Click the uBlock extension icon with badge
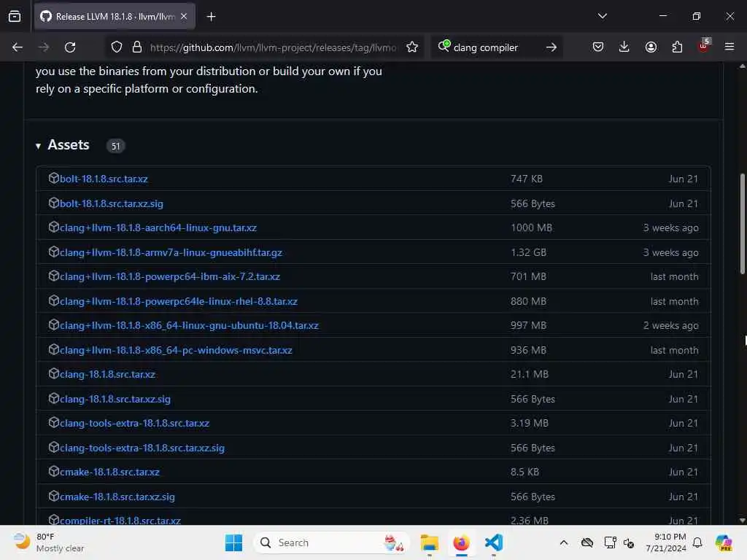Screen dimensions: 747x560 [704, 46]
